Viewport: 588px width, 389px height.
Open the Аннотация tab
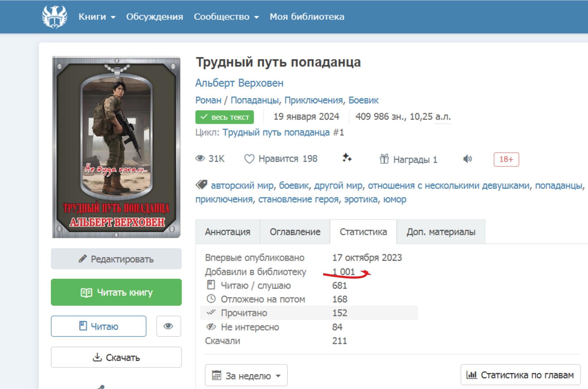(228, 232)
